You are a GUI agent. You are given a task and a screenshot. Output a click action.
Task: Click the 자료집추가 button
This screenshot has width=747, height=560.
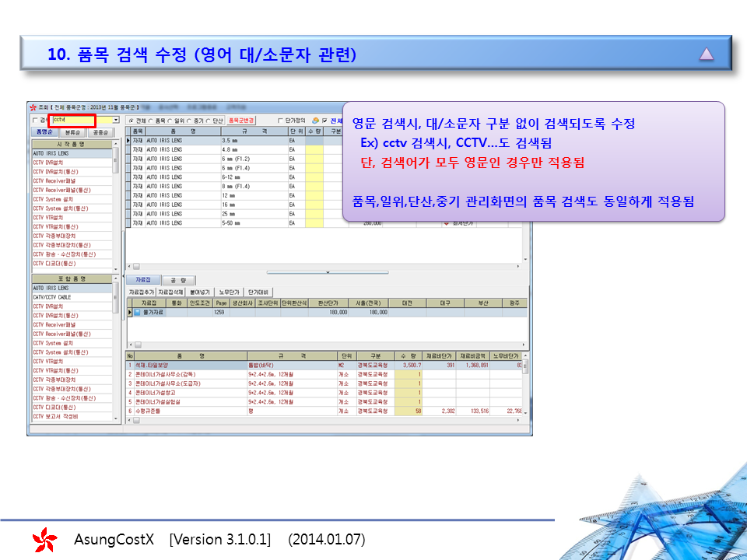[x=142, y=292]
